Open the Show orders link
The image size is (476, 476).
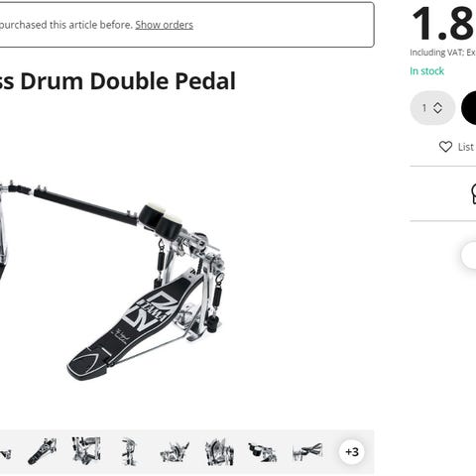coord(164,25)
